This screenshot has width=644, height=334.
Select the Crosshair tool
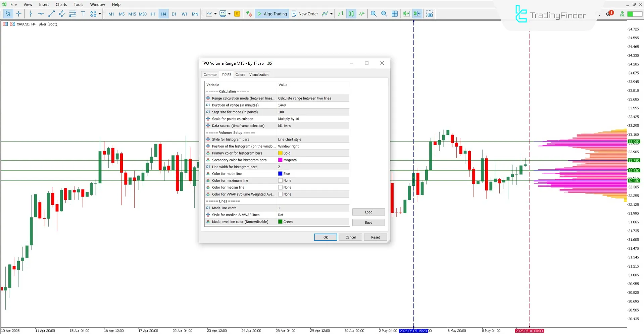pos(18,14)
